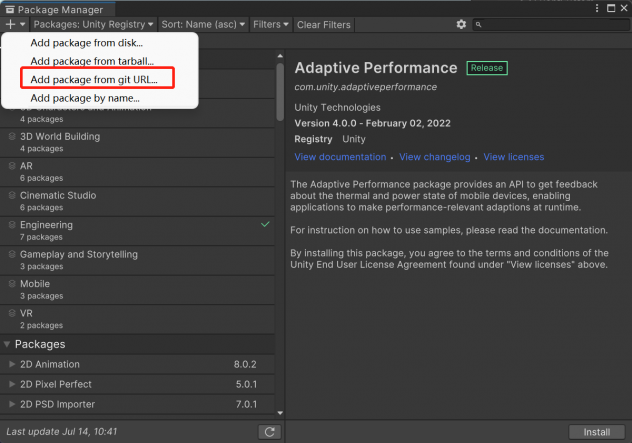Select the Mobile feature set
This screenshot has width=632, height=443.
pos(137,289)
